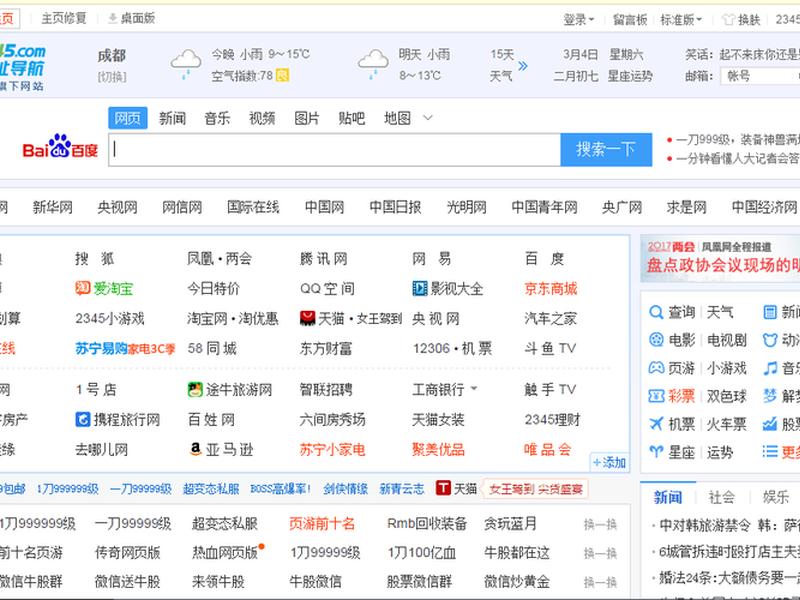Screen dimensions: 800x600
Task: Click the air quality index badge
Action: click(282, 76)
